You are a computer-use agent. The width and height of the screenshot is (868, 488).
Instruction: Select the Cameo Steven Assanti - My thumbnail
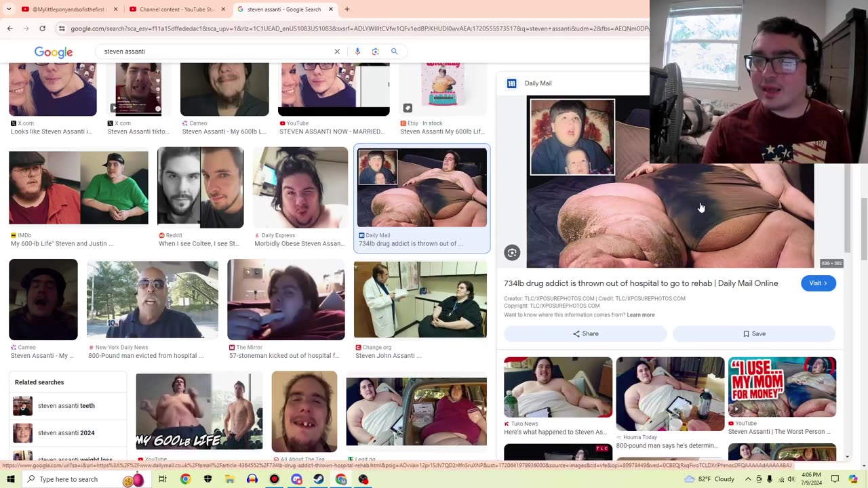pyautogui.click(x=43, y=300)
